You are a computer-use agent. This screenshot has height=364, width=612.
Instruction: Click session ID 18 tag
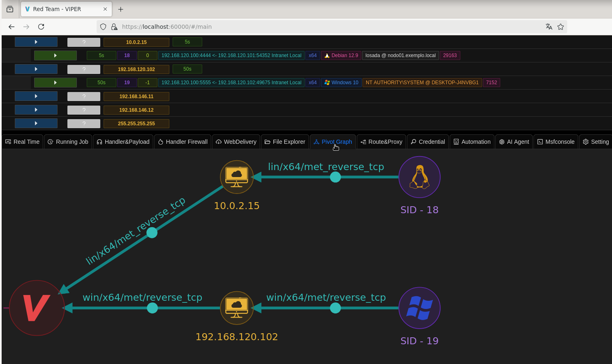(x=127, y=55)
